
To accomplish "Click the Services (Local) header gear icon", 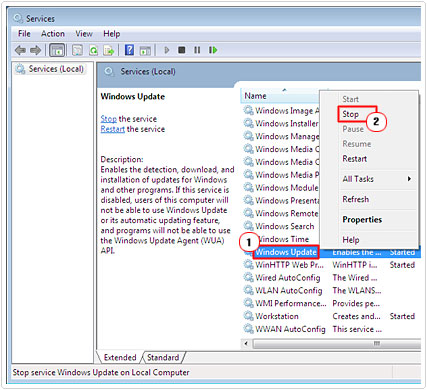I will coord(109,71).
